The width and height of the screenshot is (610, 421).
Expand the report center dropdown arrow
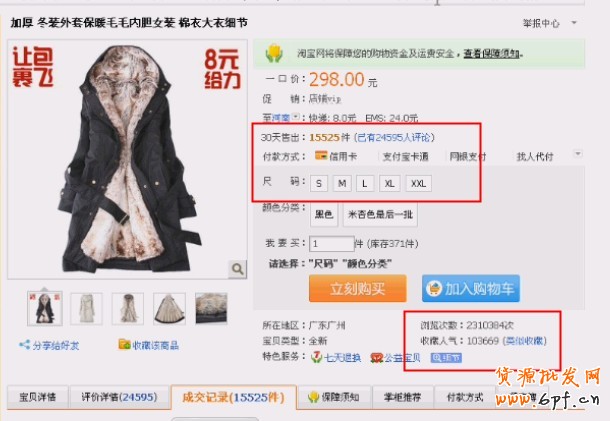click(574, 23)
